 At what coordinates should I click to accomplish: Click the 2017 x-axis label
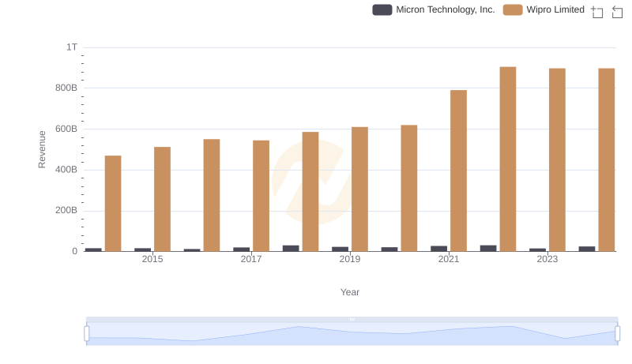[251, 259]
